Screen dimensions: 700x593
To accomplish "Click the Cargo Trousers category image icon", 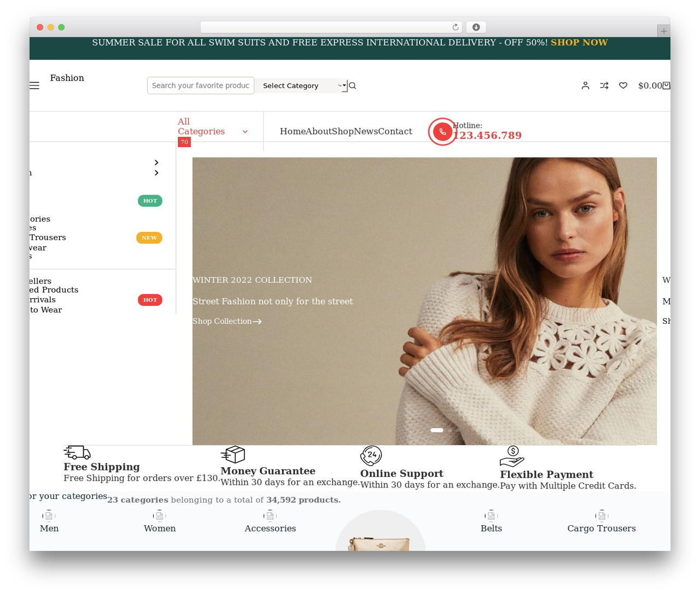I will click(602, 515).
